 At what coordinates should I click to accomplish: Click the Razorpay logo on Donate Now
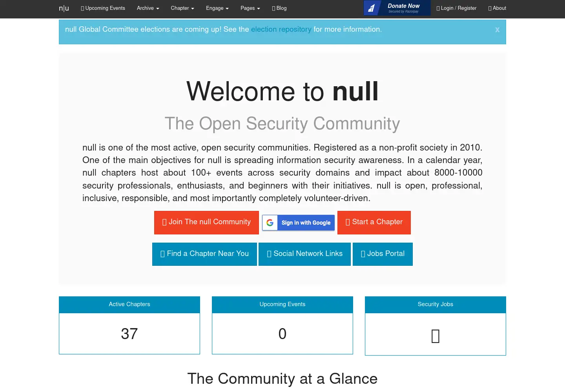click(x=371, y=8)
